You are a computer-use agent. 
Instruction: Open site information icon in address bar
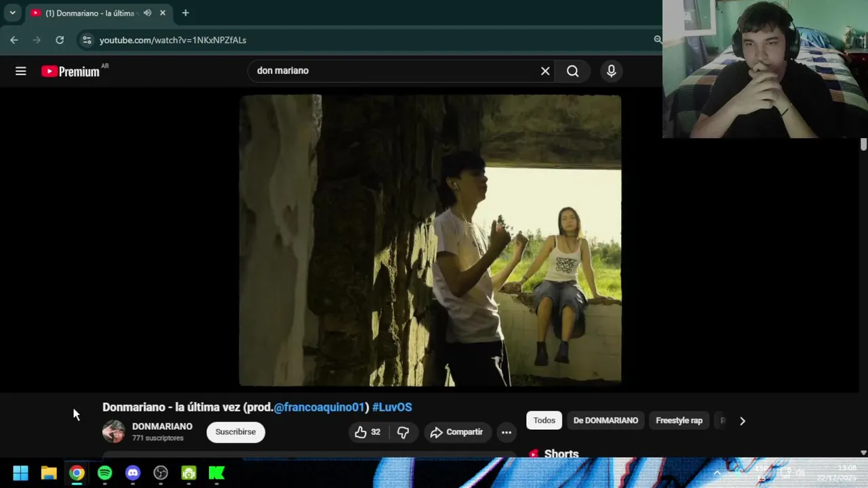point(87,40)
